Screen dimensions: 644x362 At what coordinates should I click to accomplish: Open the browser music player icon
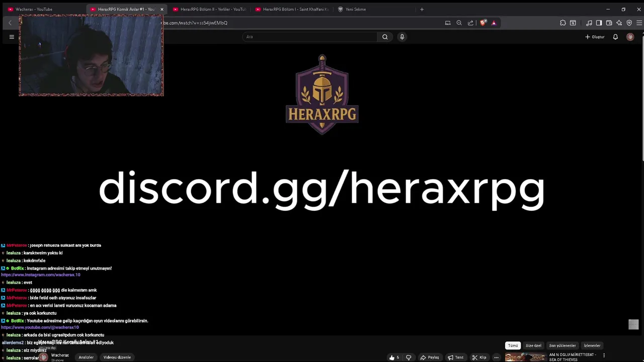[x=589, y=23]
